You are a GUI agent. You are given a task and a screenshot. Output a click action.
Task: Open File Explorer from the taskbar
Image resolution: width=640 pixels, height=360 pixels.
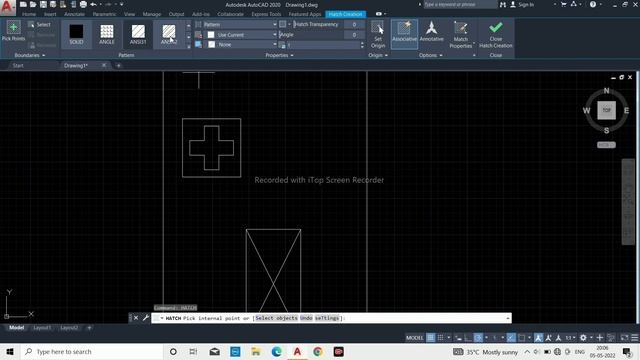[x=256, y=351]
